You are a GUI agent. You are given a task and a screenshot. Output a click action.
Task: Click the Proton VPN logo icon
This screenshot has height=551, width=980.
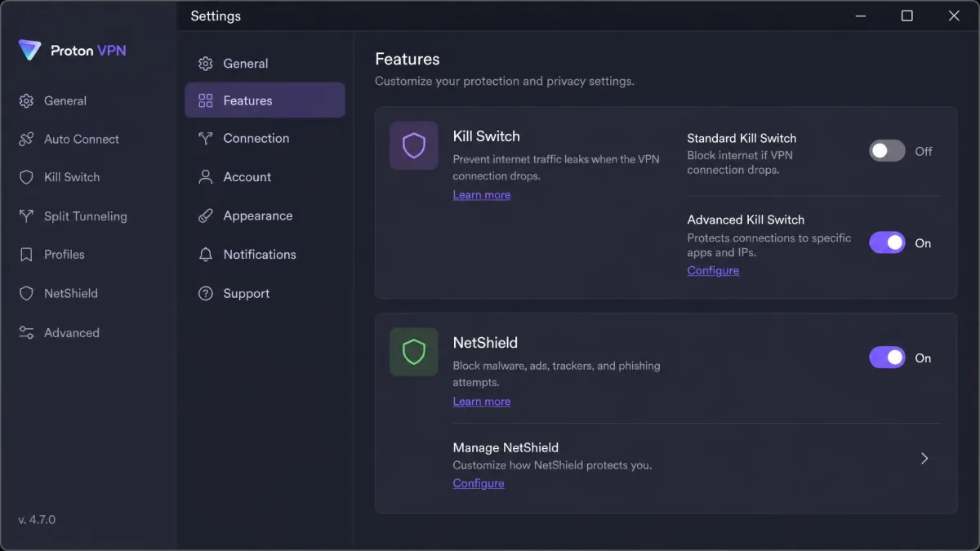pos(29,51)
